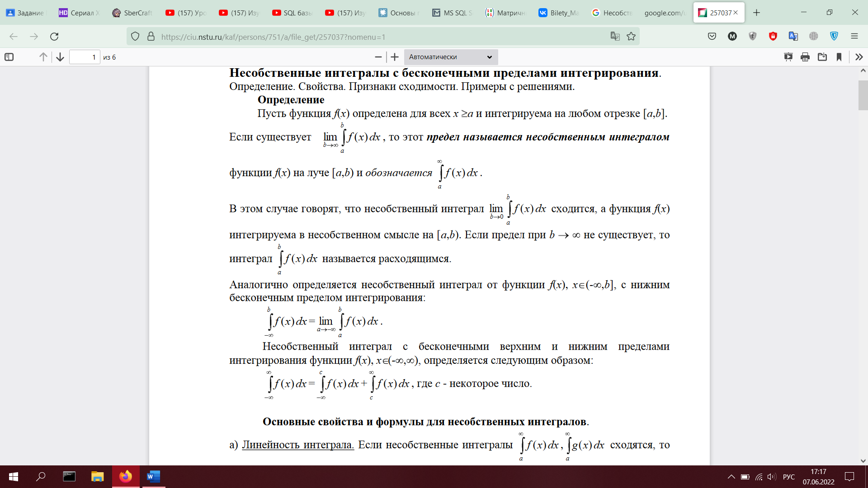Open the black M extension icon
This screenshot has width=868, height=488.
[732, 37]
